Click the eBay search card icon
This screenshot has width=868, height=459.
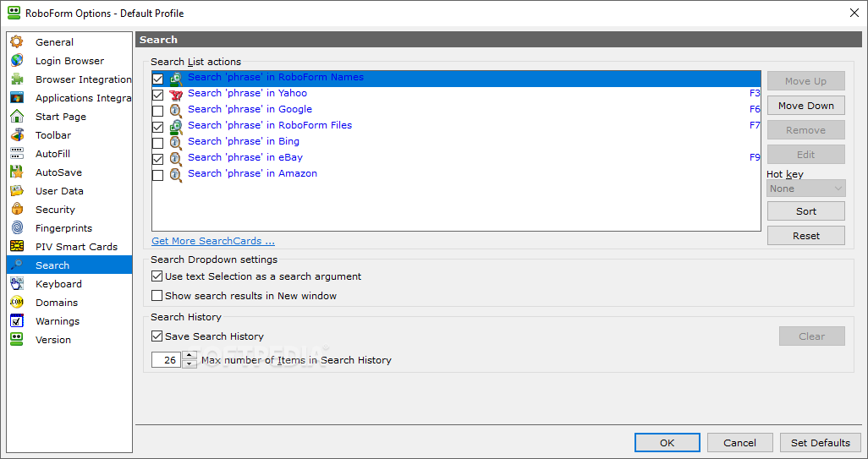[x=176, y=159]
